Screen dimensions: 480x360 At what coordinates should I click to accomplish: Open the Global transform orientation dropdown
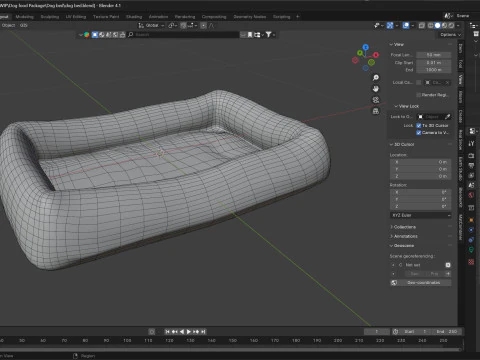(151, 25)
